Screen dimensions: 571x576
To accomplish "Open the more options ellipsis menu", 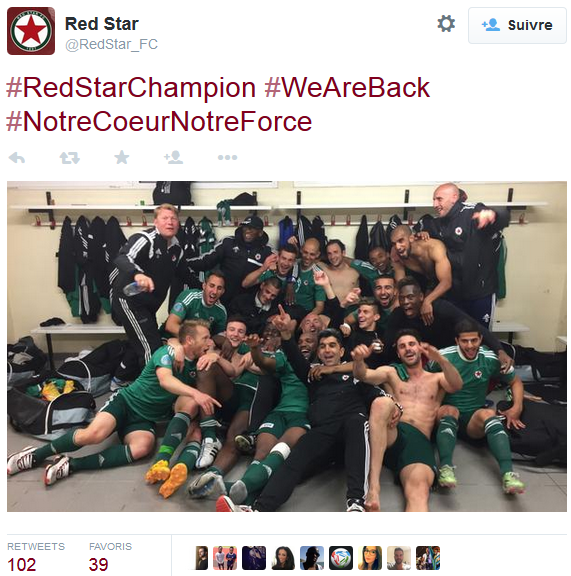I will point(227,158).
